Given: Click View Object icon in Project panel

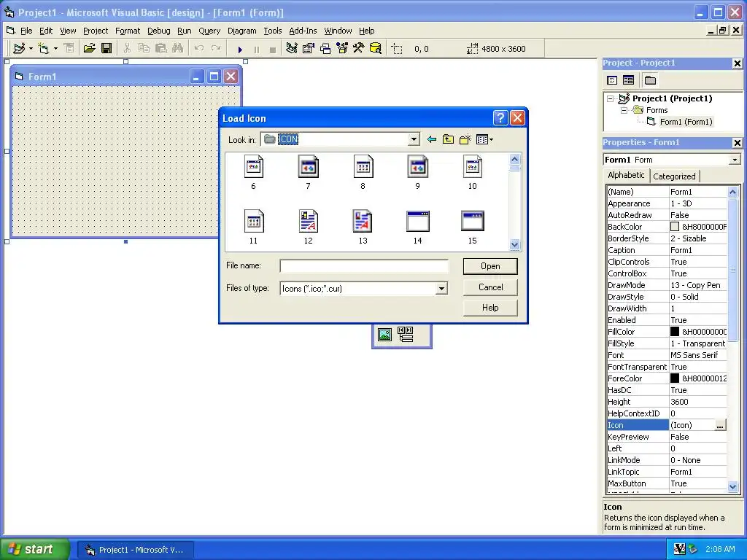Looking at the screenshot, I should pos(628,80).
